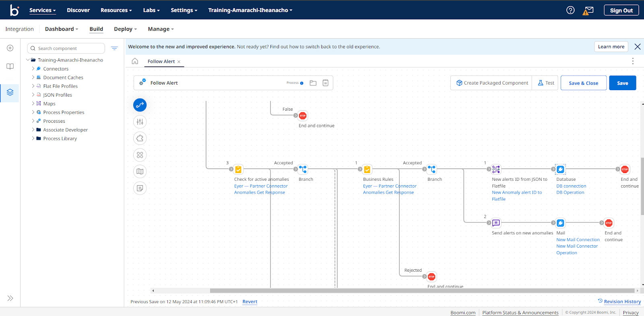Open the folder icon next to Follow Alert

click(313, 83)
